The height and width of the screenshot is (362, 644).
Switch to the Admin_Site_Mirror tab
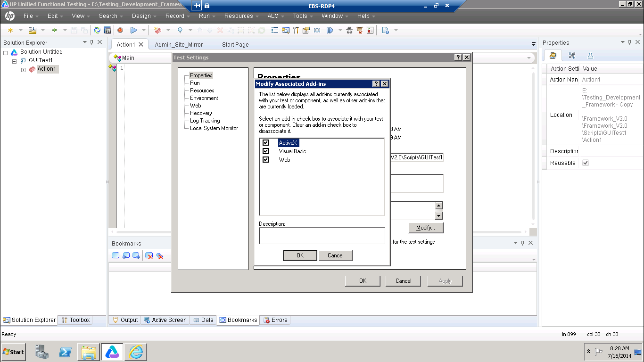pyautogui.click(x=180, y=44)
